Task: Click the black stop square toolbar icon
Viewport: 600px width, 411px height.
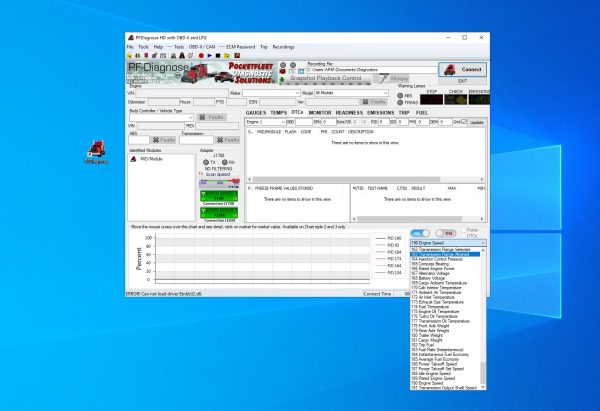Action: tap(218, 55)
